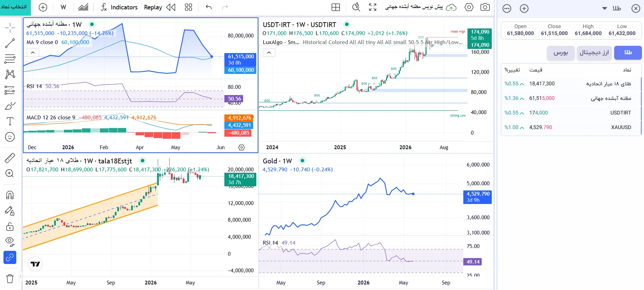Undo the last chart action

coord(209,7)
